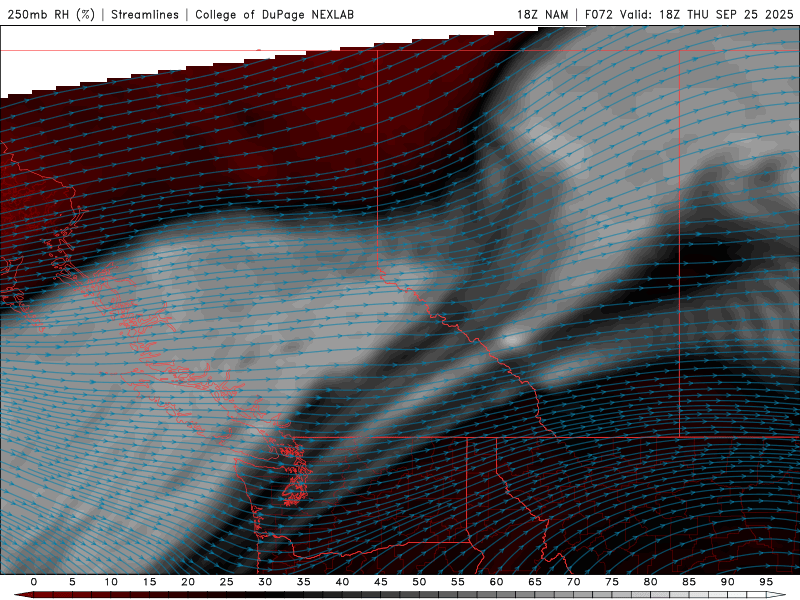Click the "15" color bar label

(149, 582)
